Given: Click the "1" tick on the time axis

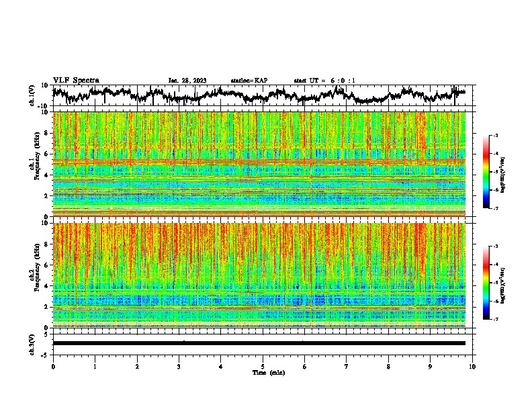Looking at the screenshot, I should point(95,367).
